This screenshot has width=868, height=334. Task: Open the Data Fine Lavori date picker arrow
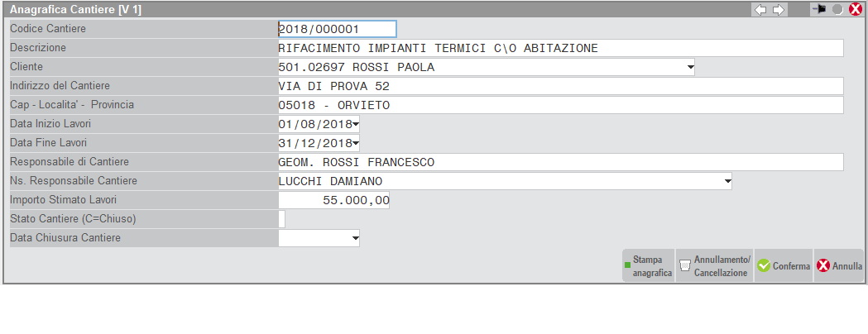(x=355, y=144)
